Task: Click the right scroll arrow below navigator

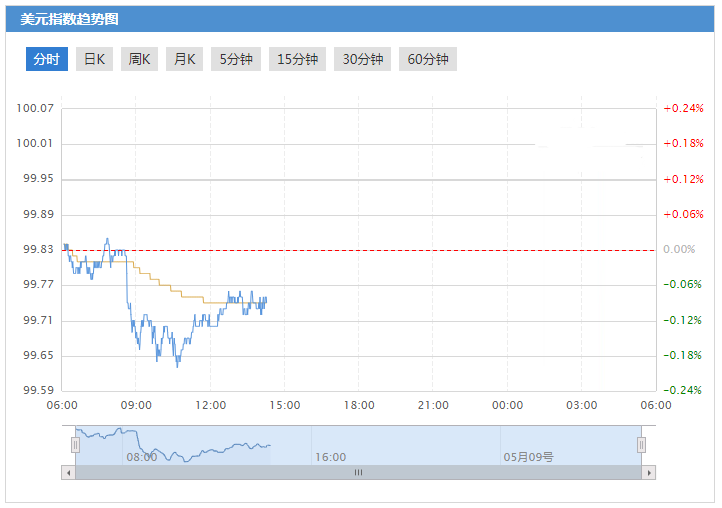Action: [x=649, y=472]
